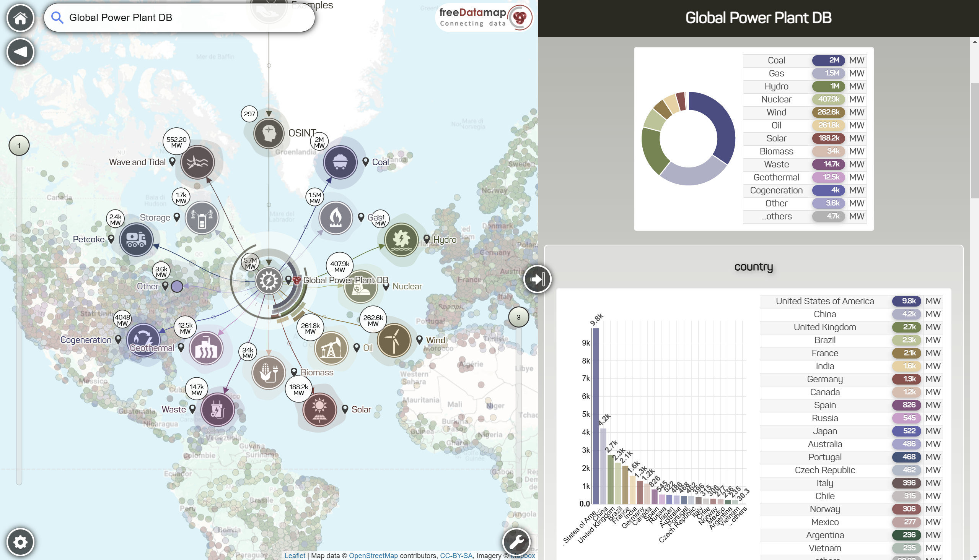Image resolution: width=979 pixels, height=560 pixels.
Task: Click the level 1 slider handle
Action: pos(19,145)
